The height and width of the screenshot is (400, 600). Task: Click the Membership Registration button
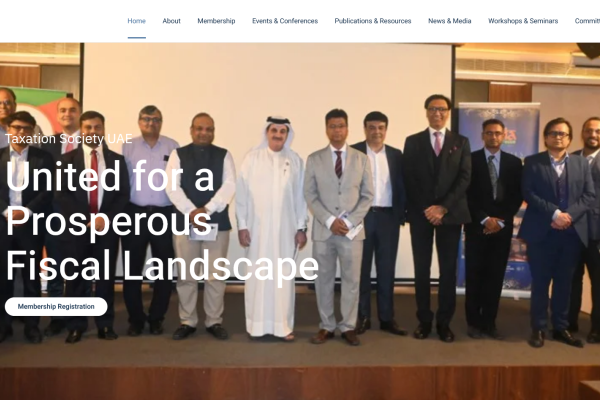tap(56, 307)
